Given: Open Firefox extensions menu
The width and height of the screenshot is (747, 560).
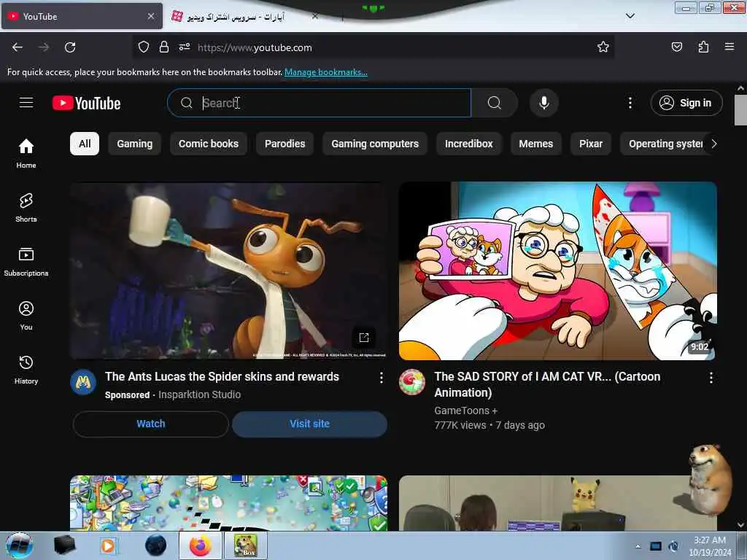Looking at the screenshot, I should 703,47.
